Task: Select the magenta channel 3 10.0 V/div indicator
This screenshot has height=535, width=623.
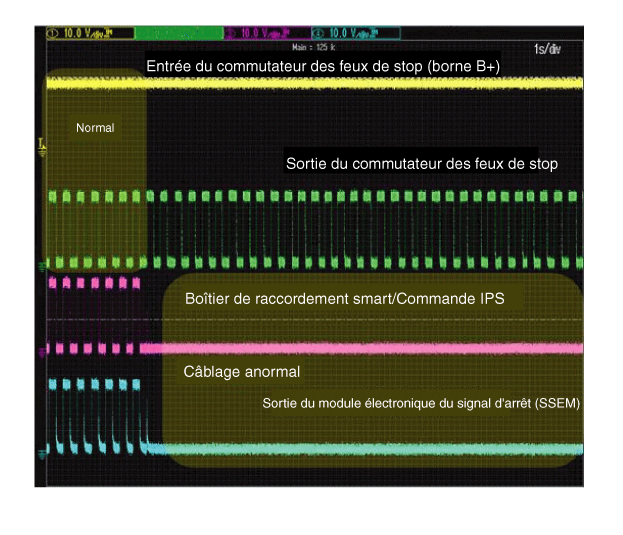Action: 268,33
